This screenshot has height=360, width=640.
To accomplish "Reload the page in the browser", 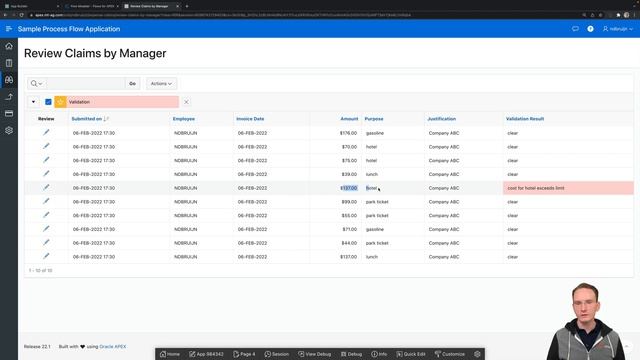I will tap(22, 15).
